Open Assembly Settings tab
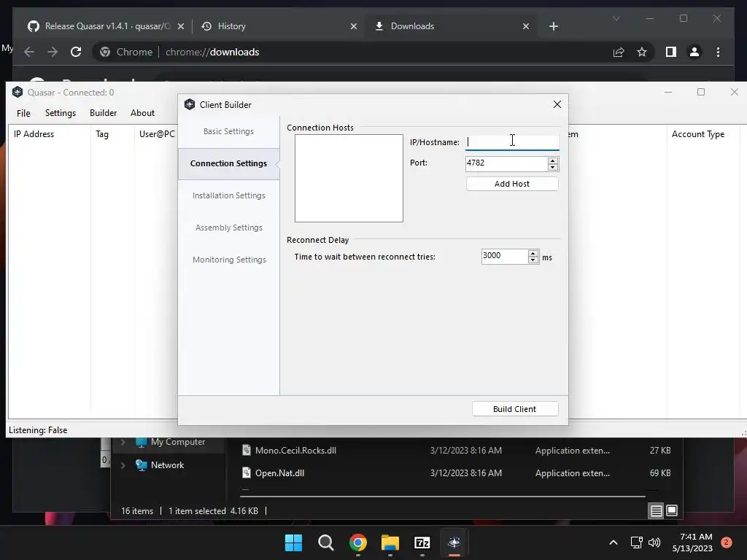 tap(228, 227)
